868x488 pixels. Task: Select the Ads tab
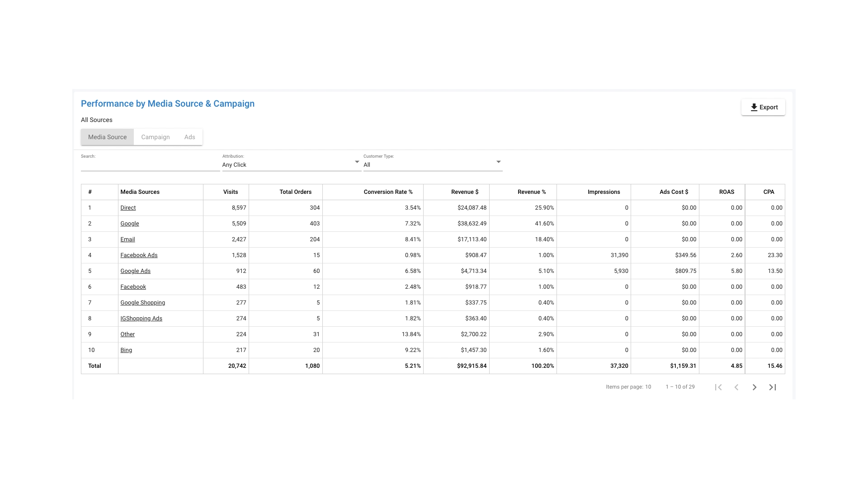point(189,137)
